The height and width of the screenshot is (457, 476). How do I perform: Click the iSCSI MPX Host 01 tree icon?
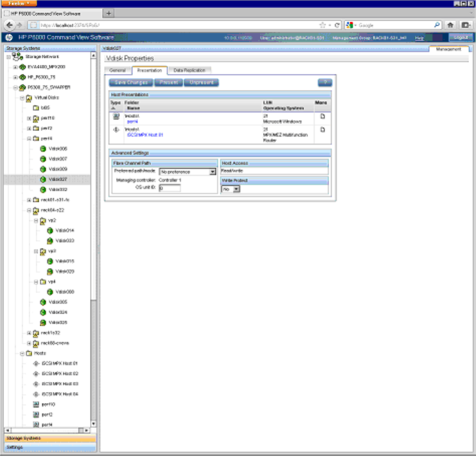(x=36, y=364)
